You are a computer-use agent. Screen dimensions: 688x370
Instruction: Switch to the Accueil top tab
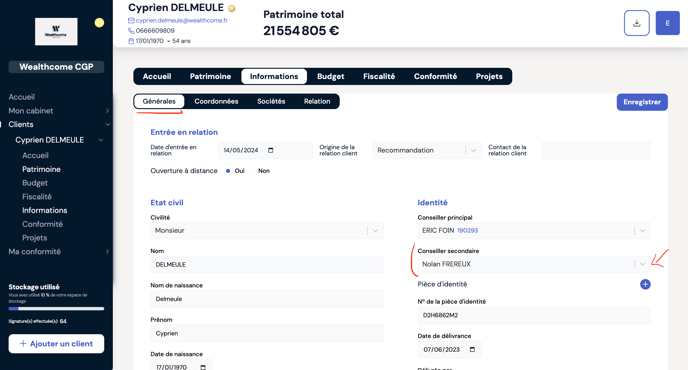click(157, 76)
